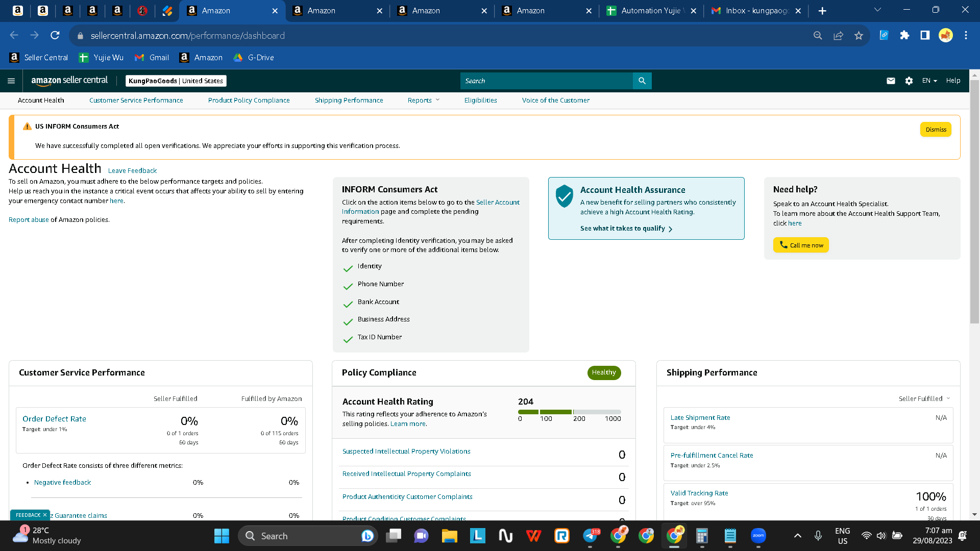Open the Late Shipment Rate link
980x551 pixels.
click(700, 418)
